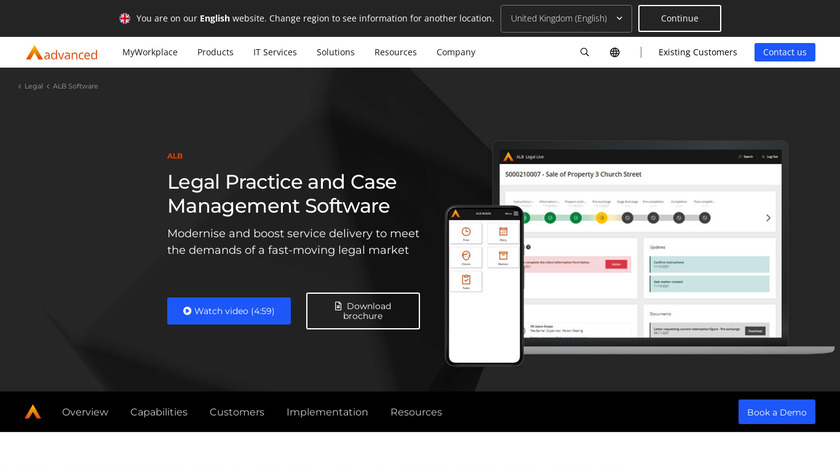The image size is (840, 472).
Task: Open the MyWorkplace menu
Action: coord(149,52)
